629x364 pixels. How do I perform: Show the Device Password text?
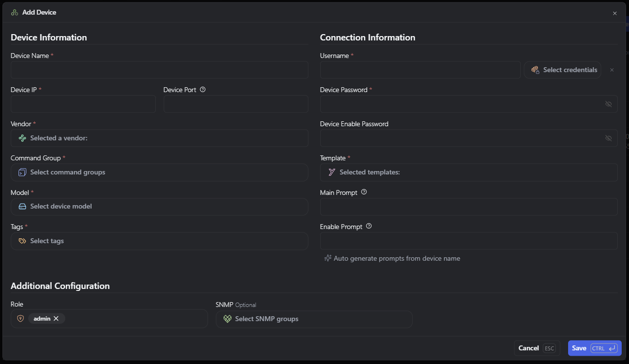pos(608,104)
